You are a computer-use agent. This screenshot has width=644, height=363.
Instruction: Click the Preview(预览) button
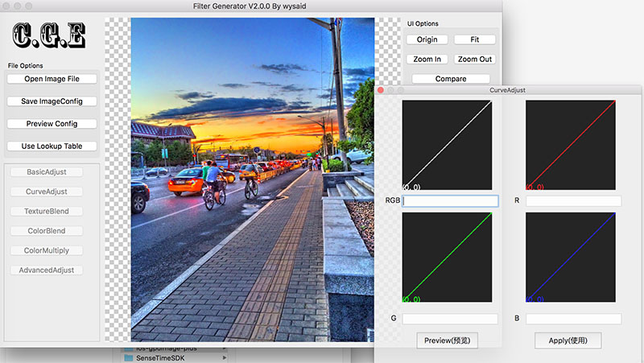click(448, 340)
